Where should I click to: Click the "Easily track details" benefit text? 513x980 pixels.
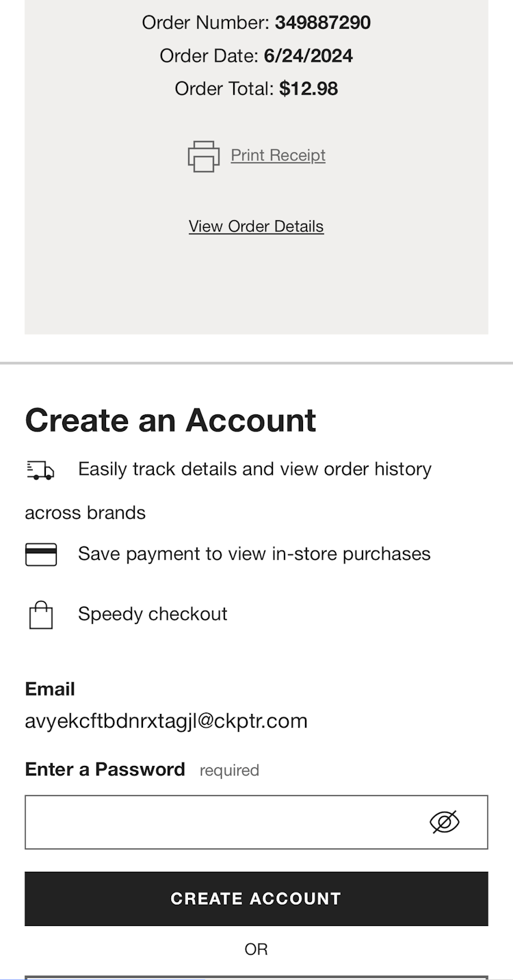pyautogui.click(x=254, y=469)
